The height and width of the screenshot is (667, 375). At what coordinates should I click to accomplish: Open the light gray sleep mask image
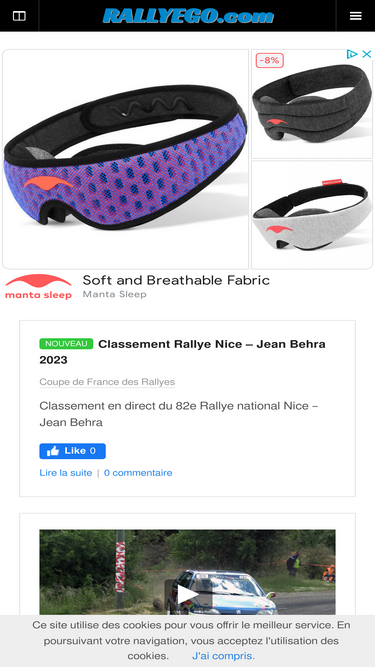(312, 215)
